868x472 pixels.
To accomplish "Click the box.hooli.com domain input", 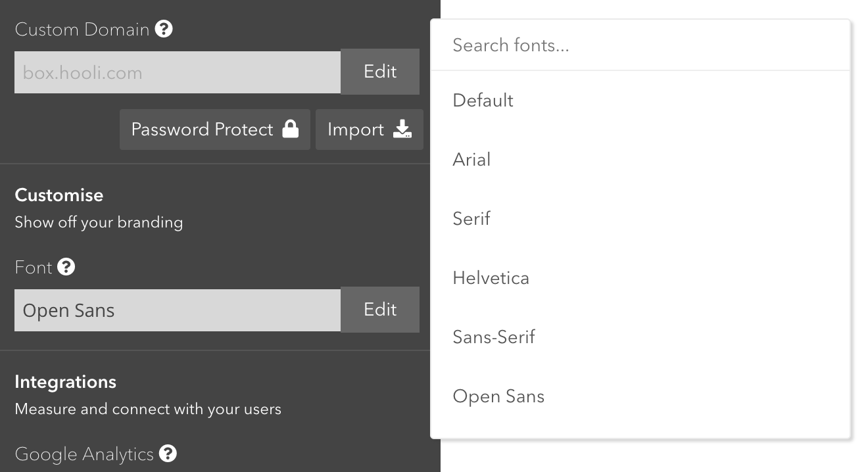I will [178, 72].
